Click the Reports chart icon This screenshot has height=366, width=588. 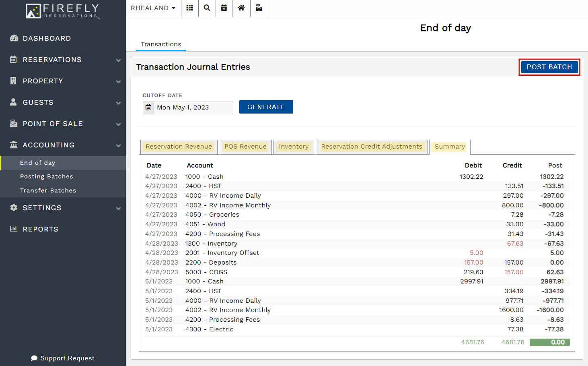click(x=14, y=229)
